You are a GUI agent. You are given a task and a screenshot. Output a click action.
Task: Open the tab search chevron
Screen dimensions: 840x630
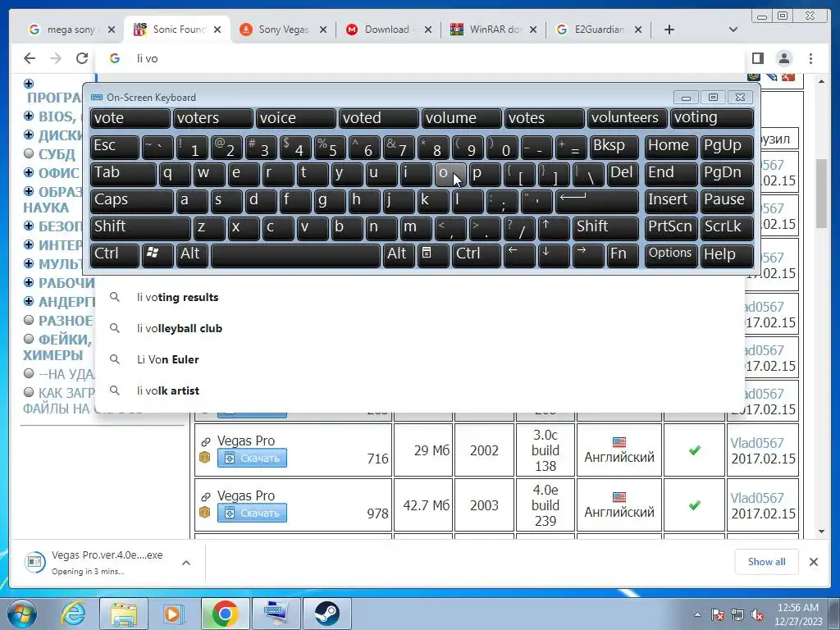733,30
